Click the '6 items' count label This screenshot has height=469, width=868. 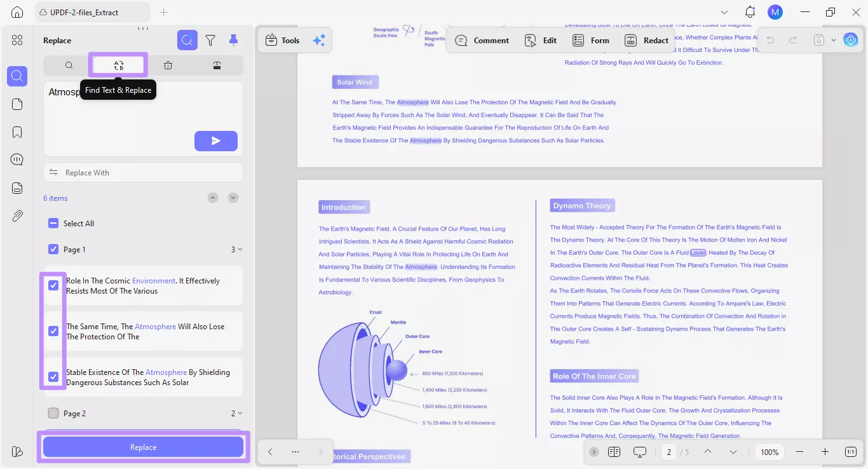(55, 198)
